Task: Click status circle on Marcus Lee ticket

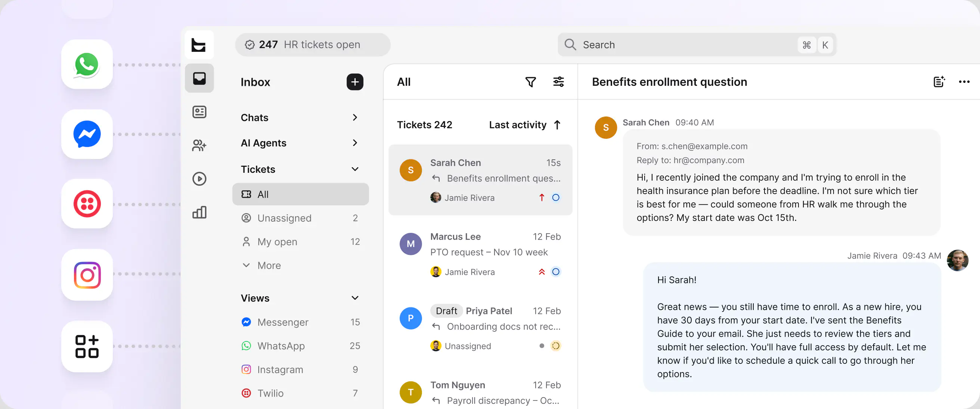Action: coord(555,272)
